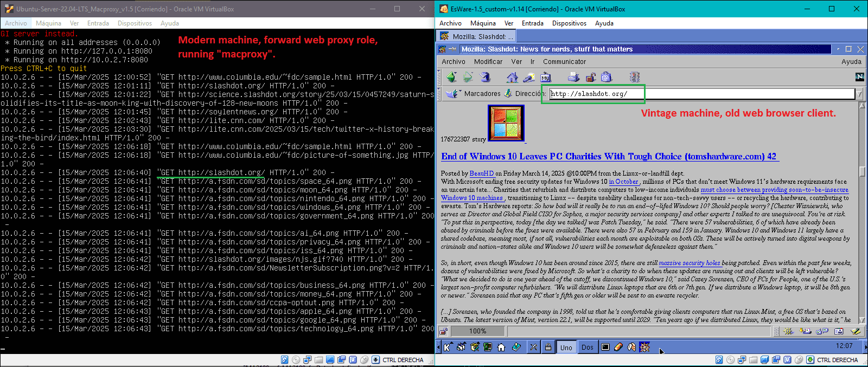
Task: Click the optical disk icon in the EsWare VM status bar
Action: (730, 360)
